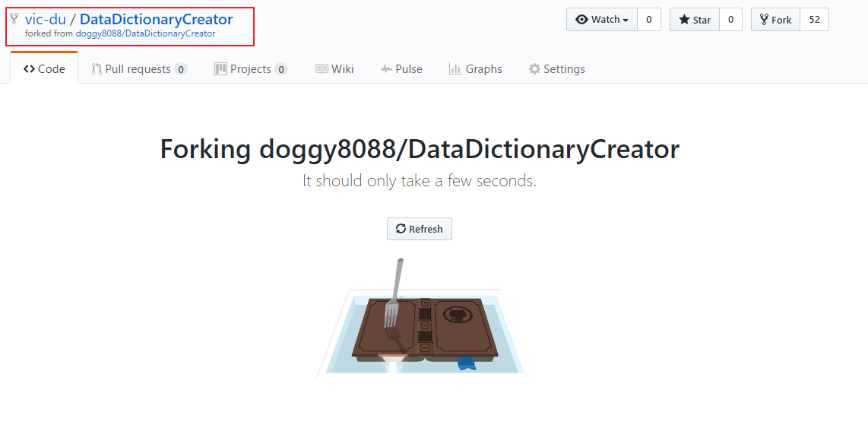Open the Watch dropdown menu

coord(602,19)
